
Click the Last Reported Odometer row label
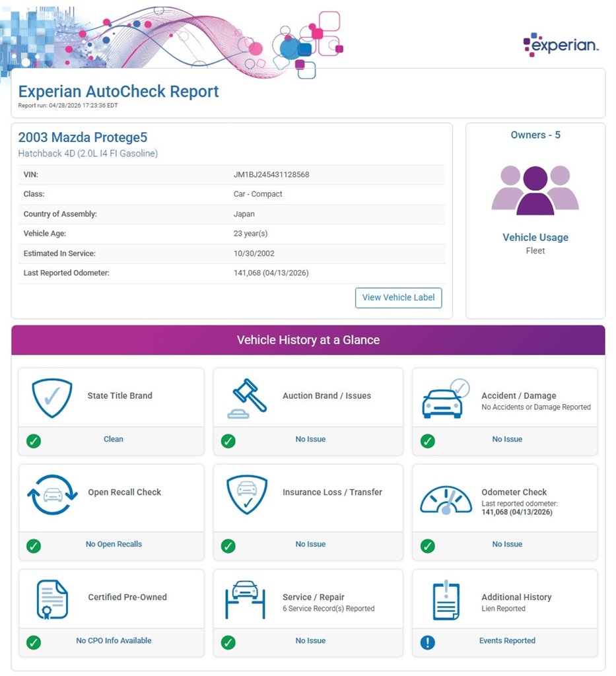pyautogui.click(x=67, y=273)
